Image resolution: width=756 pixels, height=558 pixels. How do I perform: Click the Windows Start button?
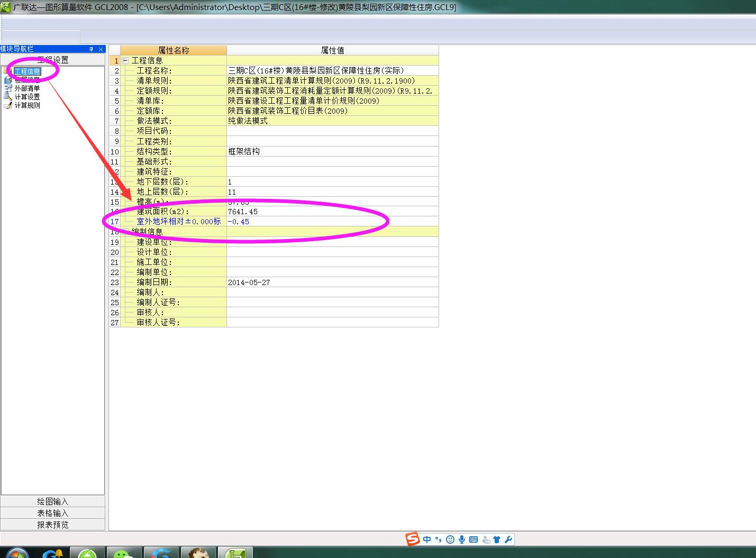coord(17,553)
